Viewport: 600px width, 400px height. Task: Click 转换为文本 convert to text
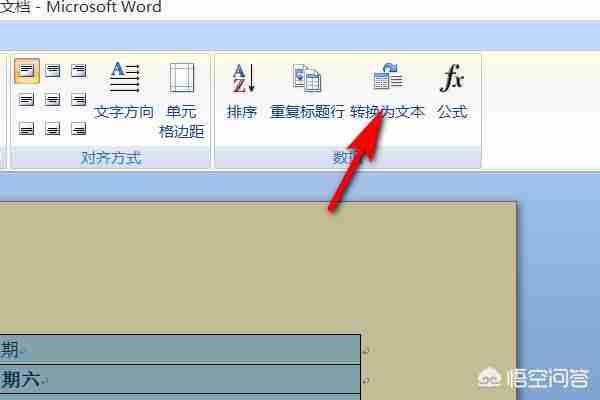(x=387, y=91)
